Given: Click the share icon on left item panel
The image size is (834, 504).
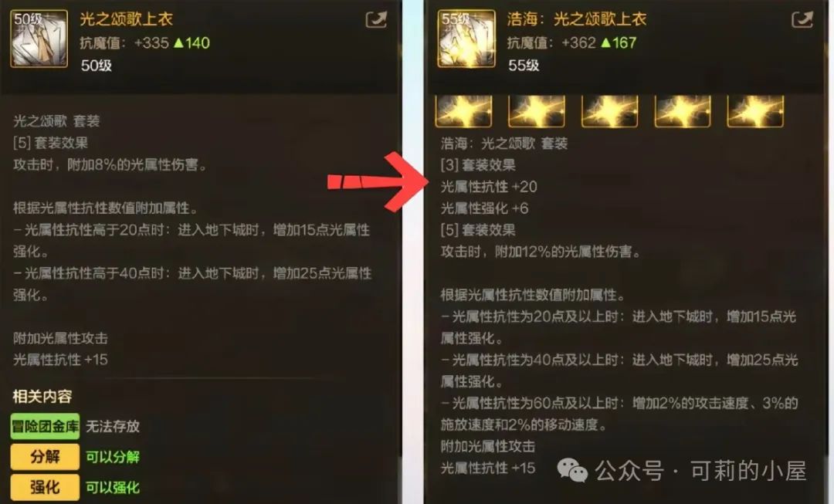Looking at the screenshot, I should pyautogui.click(x=376, y=20).
